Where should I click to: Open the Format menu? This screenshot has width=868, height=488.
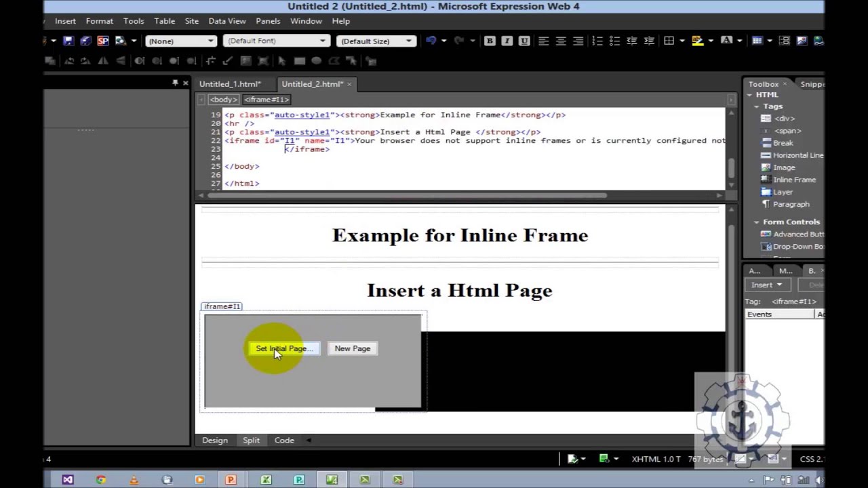click(99, 21)
